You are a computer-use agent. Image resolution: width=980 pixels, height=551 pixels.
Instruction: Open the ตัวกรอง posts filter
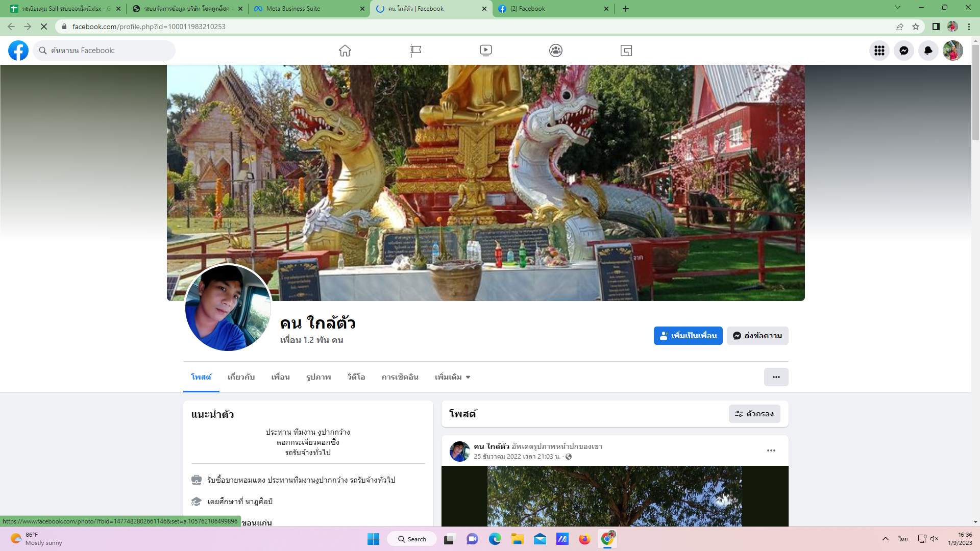click(x=754, y=414)
